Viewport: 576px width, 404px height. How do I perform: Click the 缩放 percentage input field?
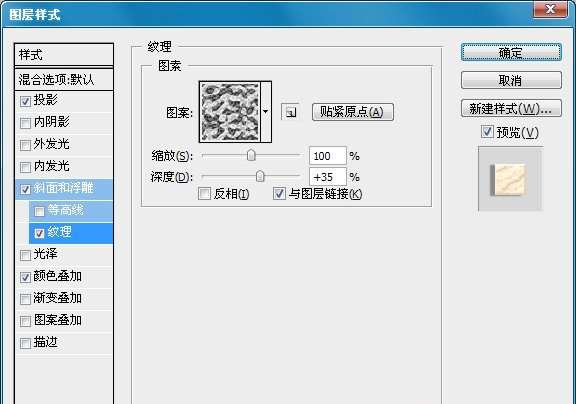coord(328,156)
